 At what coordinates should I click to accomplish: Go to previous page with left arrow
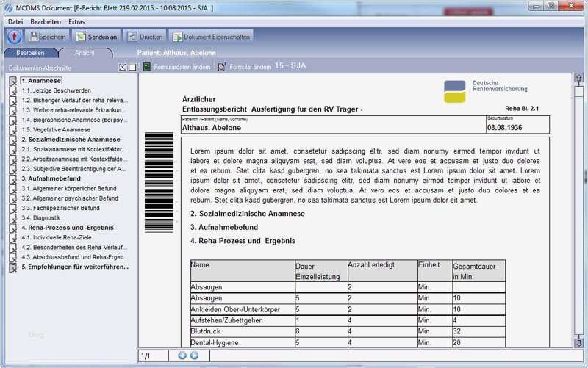(182, 356)
